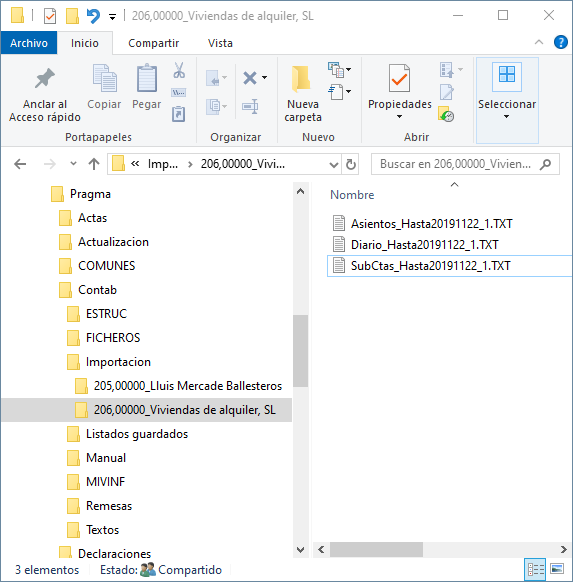
Task: Open the Compartir ribbon tab
Action: (154, 43)
